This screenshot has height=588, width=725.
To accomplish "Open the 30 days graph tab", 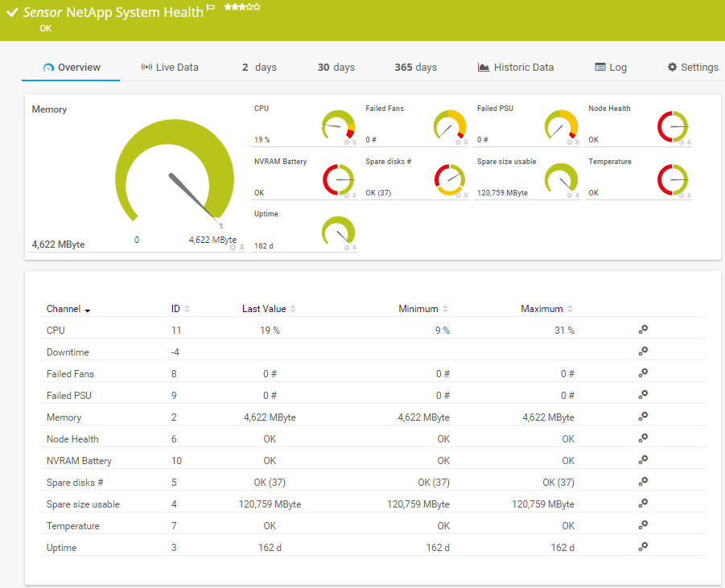I will tap(336, 68).
